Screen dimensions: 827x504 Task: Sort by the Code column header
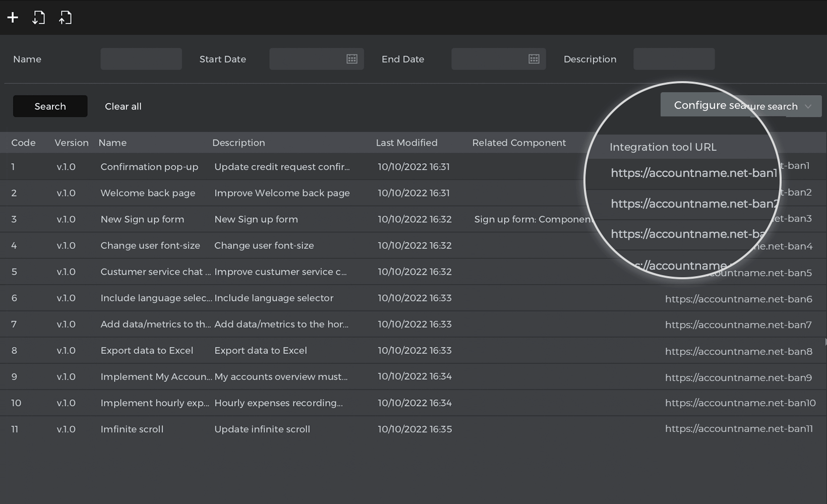click(23, 143)
